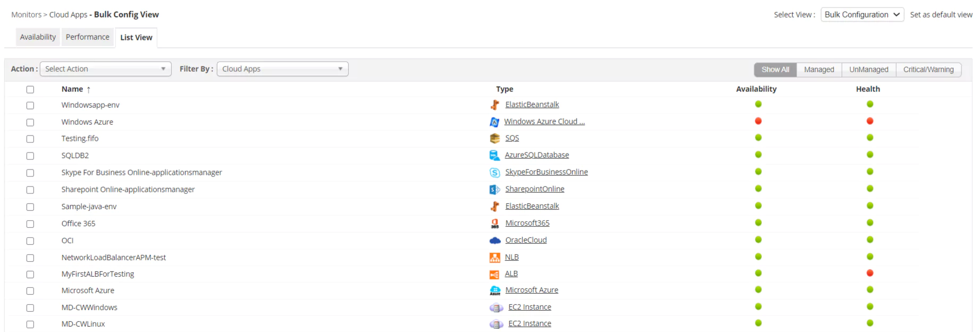Screen dimensions: 980x332
Task: Open the OracleCloud type link
Action: click(x=526, y=240)
